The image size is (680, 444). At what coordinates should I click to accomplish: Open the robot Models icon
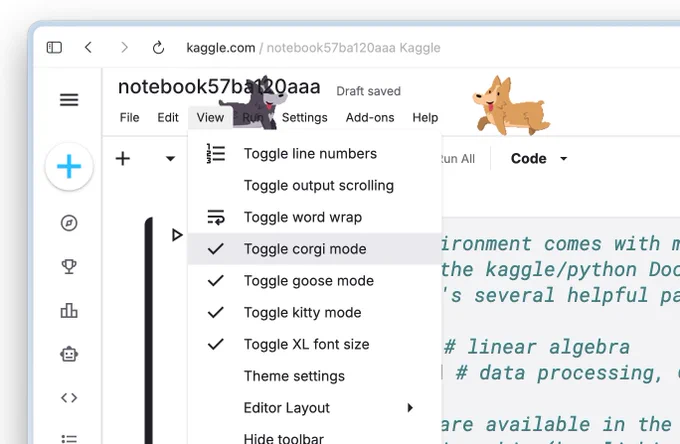pyautogui.click(x=69, y=354)
